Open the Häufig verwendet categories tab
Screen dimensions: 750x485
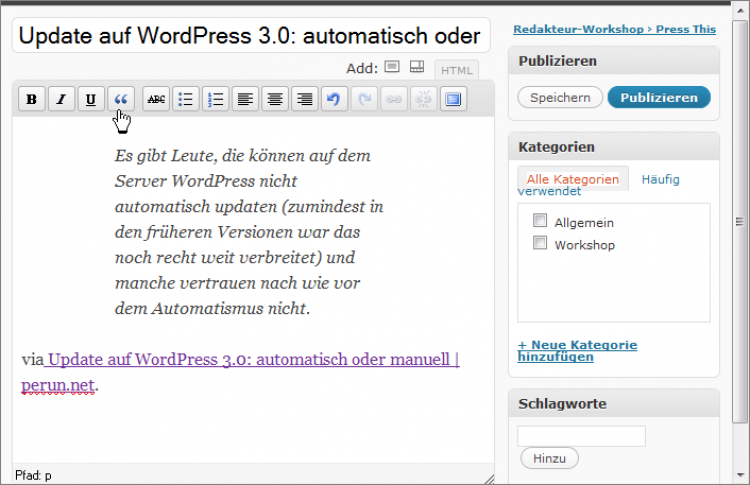pyautogui.click(x=660, y=180)
